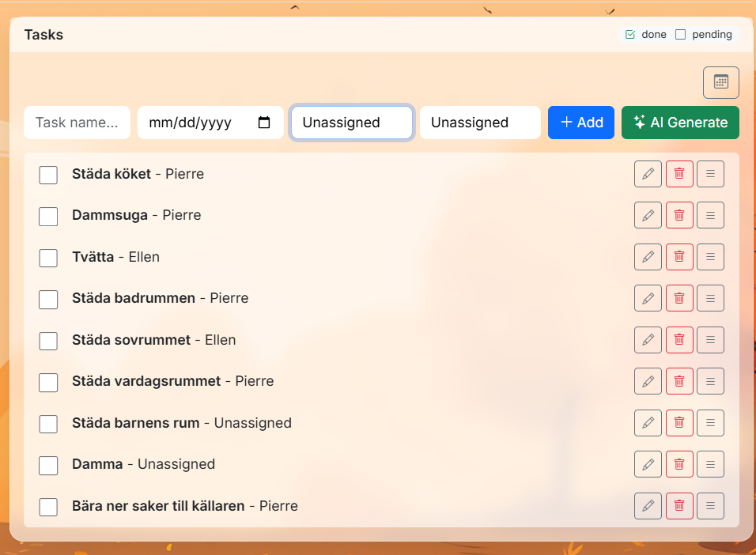Mark Städa köket as complete
756x555 pixels.
coord(48,175)
